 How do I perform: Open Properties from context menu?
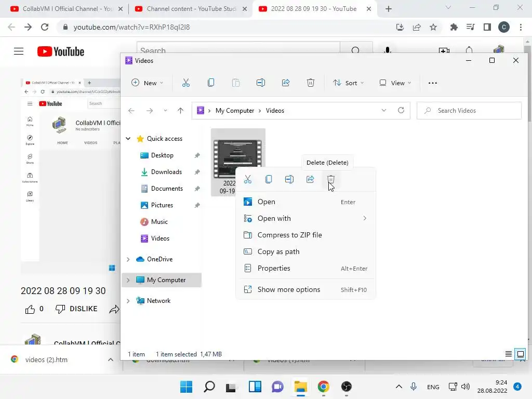305,269
